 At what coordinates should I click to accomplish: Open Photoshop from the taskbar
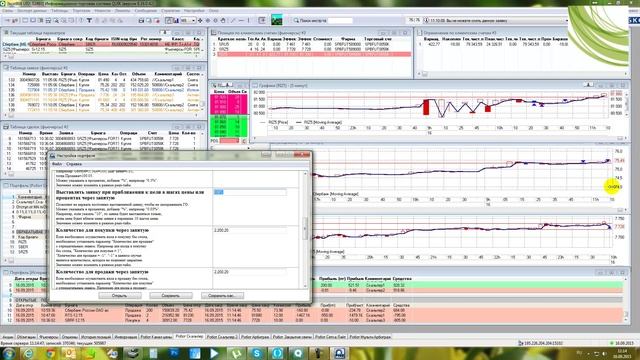174,353
